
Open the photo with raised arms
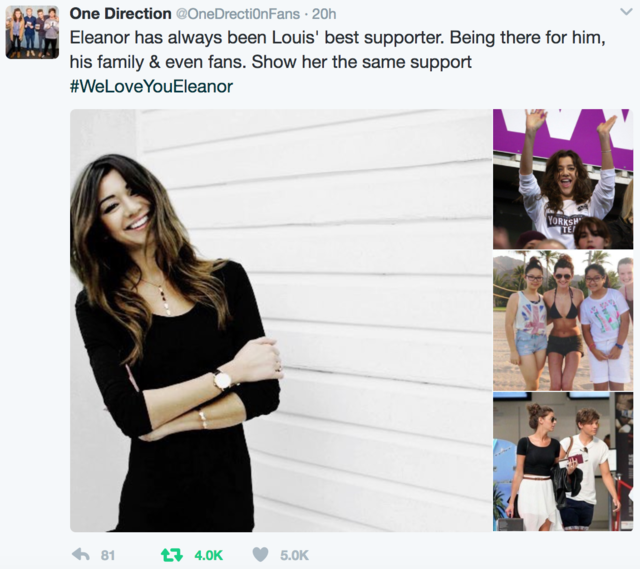point(563,179)
